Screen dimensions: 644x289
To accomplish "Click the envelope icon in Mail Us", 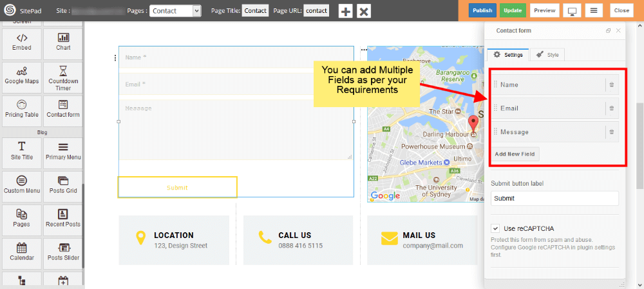I will [x=390, y=239].
